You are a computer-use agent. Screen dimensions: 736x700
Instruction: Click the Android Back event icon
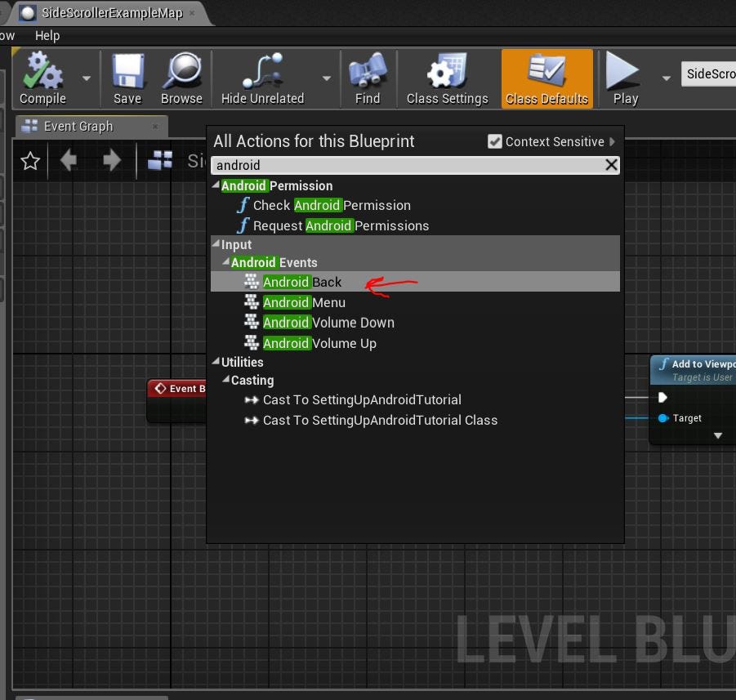click(x=252, y=281)
